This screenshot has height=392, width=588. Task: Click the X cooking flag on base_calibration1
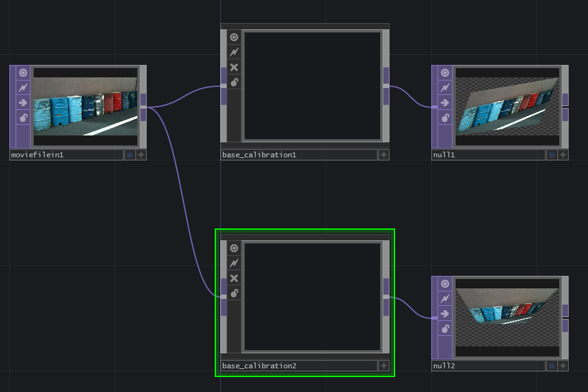point(234,67)
